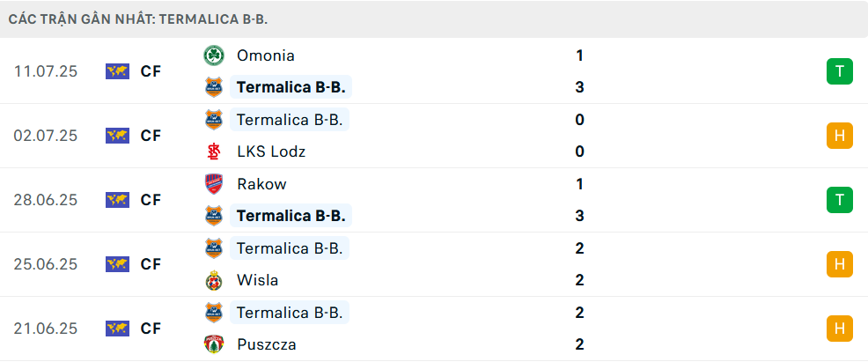Click the Puszcza club crest
Screen dimensions: 868x362
[214, 344]
